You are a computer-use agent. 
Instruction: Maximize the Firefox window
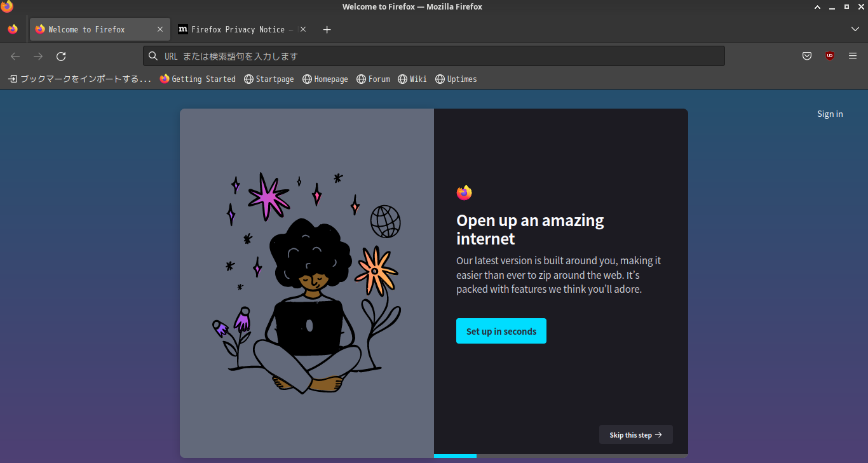pyautogui.click(x=846, y=7)
